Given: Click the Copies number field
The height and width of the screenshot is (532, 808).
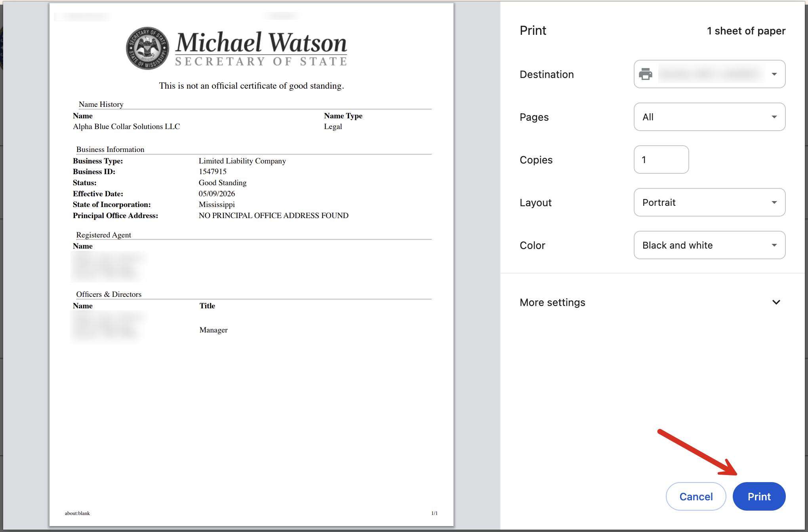Looking at the screenshot, I should (661, 160).
